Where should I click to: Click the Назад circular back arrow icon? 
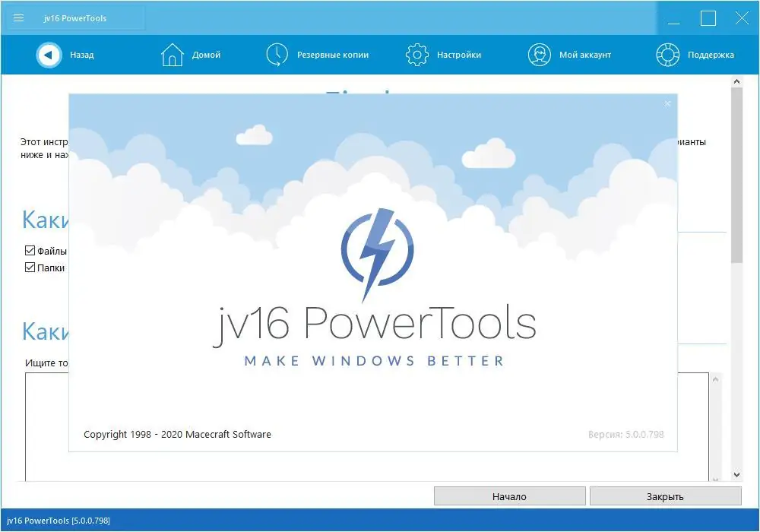(49, 55)
